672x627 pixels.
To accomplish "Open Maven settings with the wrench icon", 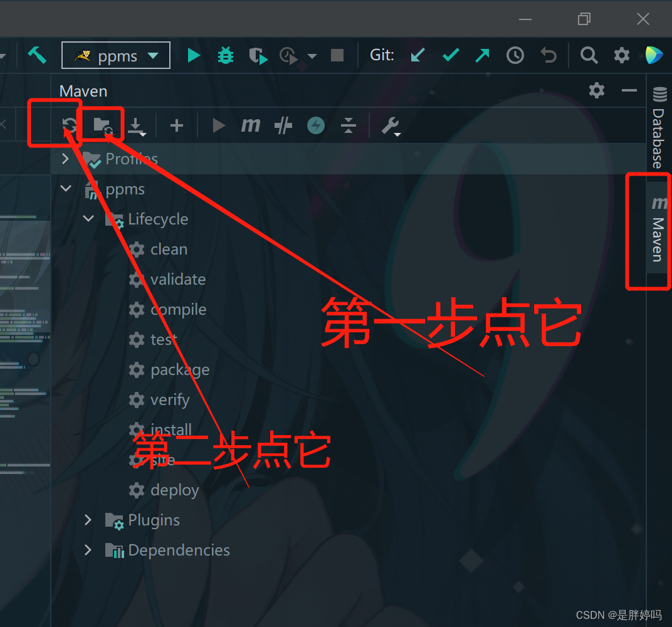I will point(390,125).
